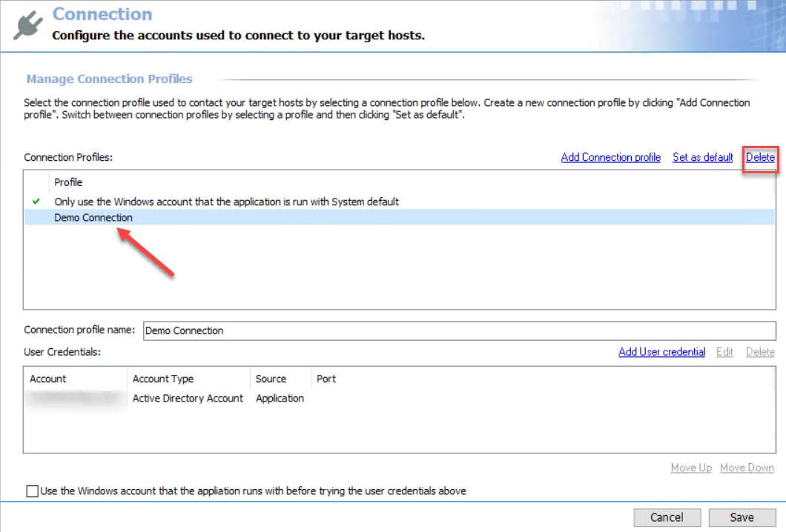Click Move Down link
The height and width of the screenshot is (532, 786).
coord(747,468)
